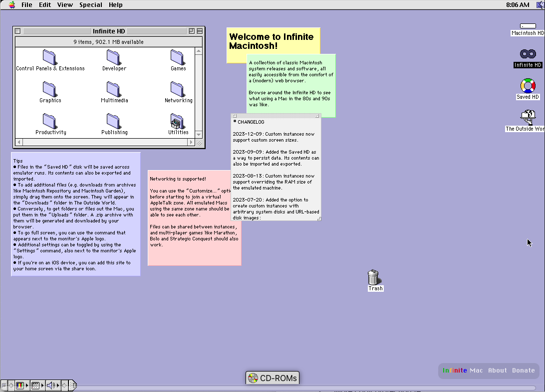Open the Games folder
The image size is (545, 392).
178,57
